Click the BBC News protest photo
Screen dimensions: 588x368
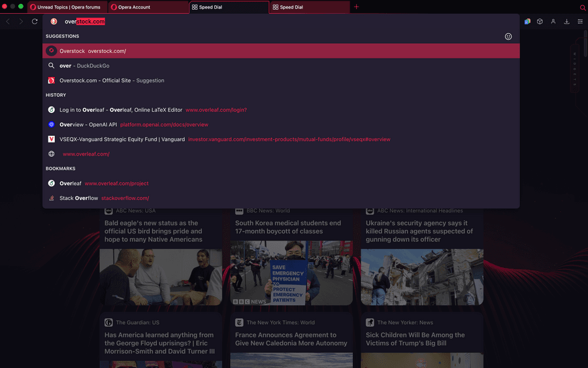coord(291,273)
